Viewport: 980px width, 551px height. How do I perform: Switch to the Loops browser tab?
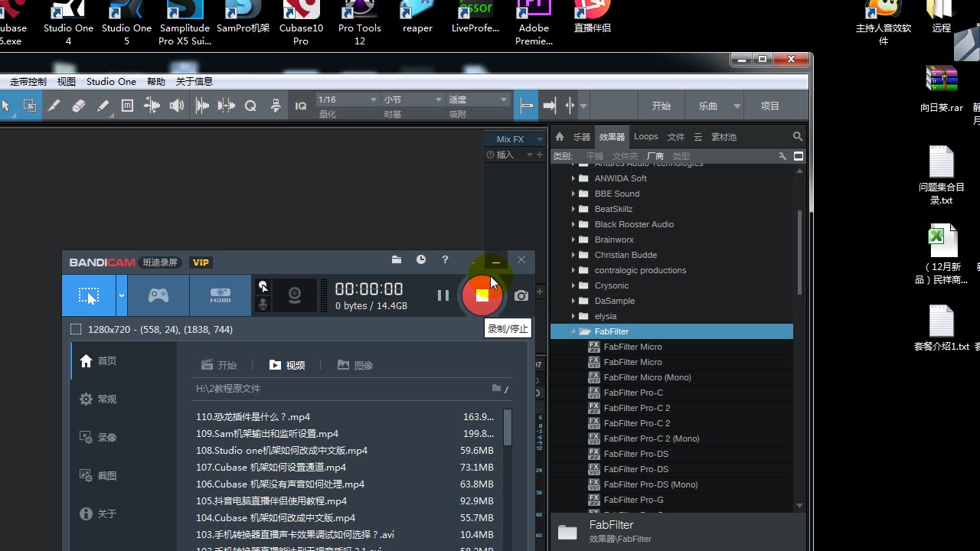pos(646,137)
